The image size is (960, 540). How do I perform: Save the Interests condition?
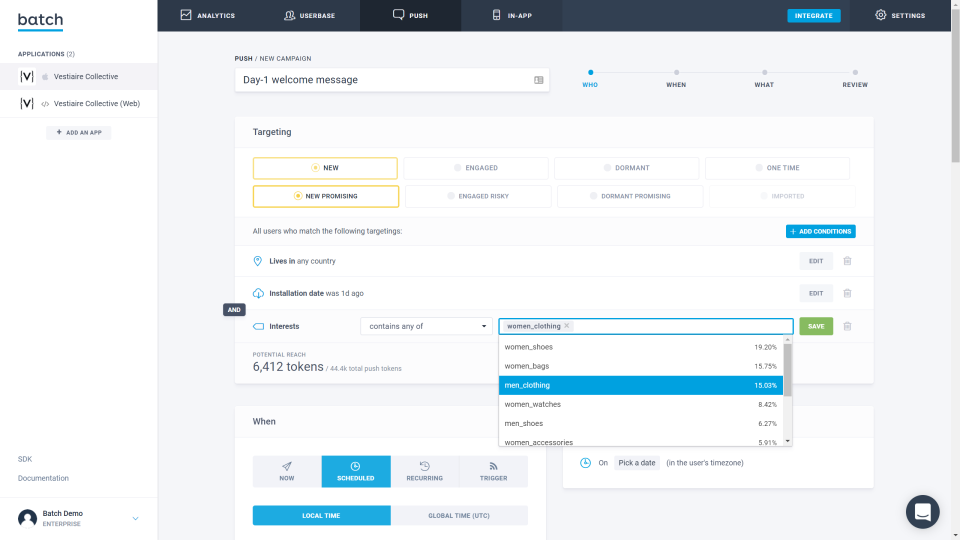[816, 326]
